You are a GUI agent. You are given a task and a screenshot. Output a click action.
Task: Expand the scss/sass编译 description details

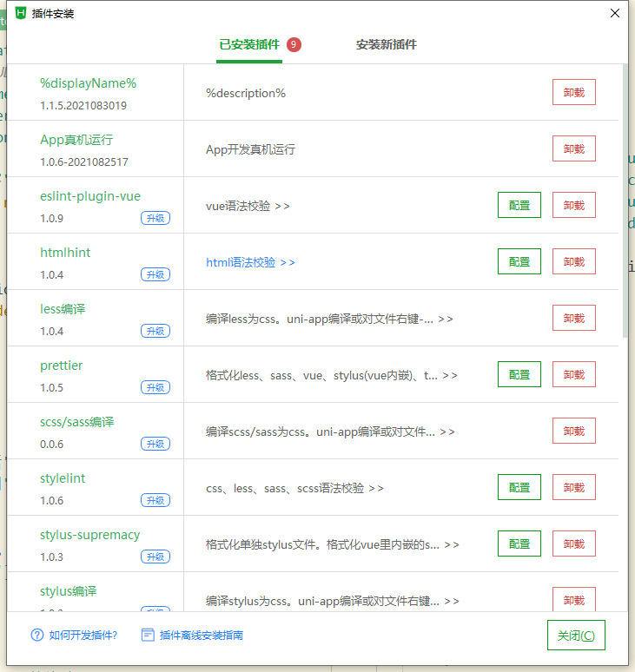(x=447, y=432)
